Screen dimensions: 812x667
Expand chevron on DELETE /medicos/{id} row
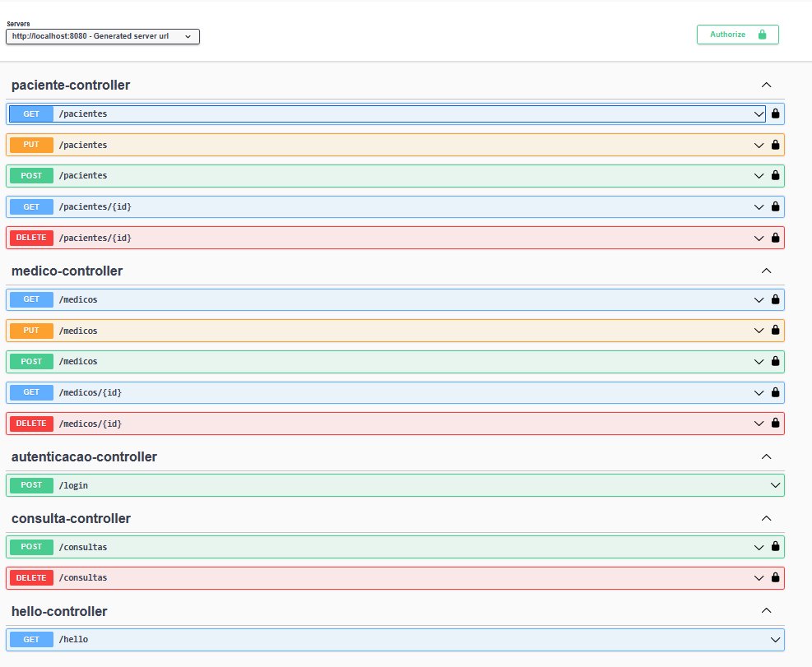tap(759, 423)
